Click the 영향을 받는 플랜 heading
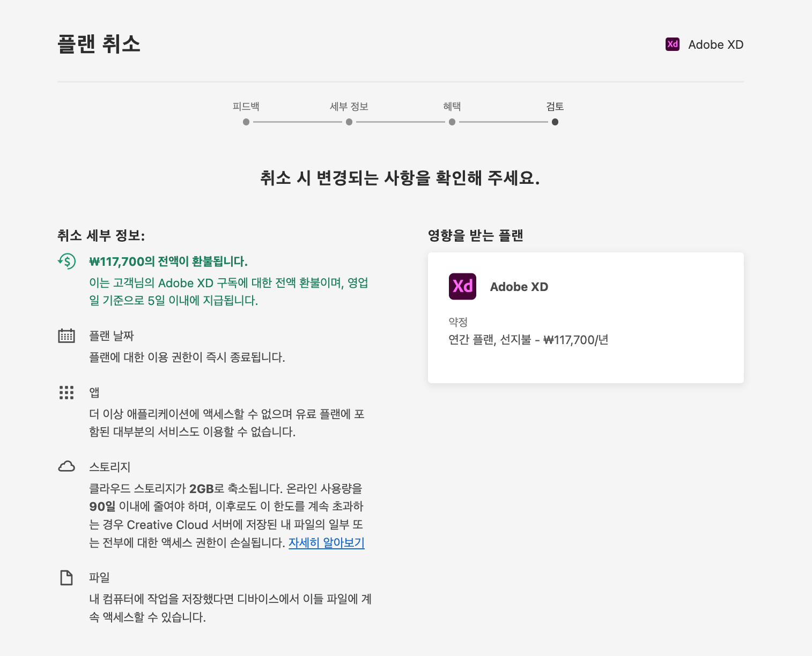Image resolution: width=812 pixels, height=656 pixels. [x=476, y=235]
